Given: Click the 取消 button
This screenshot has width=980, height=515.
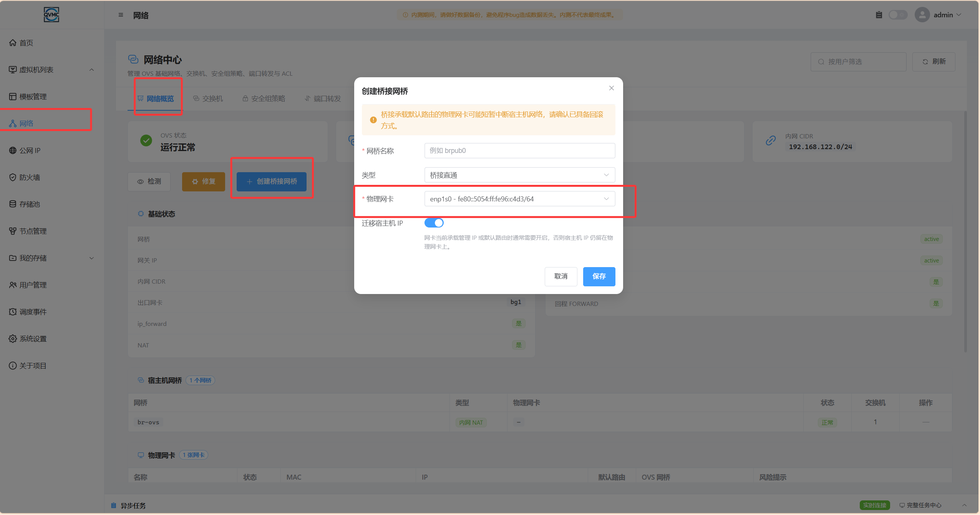Looking at the screenshot, I should point(560,276).
